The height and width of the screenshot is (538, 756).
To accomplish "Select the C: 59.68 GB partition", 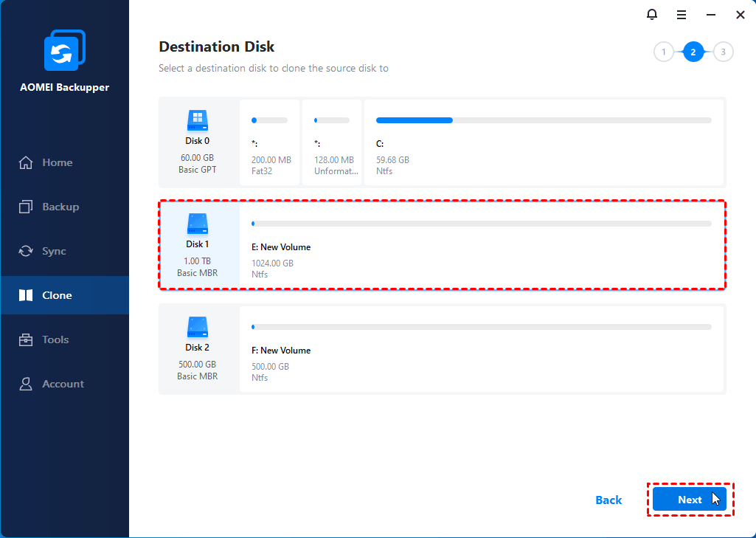I will [544, 143].
